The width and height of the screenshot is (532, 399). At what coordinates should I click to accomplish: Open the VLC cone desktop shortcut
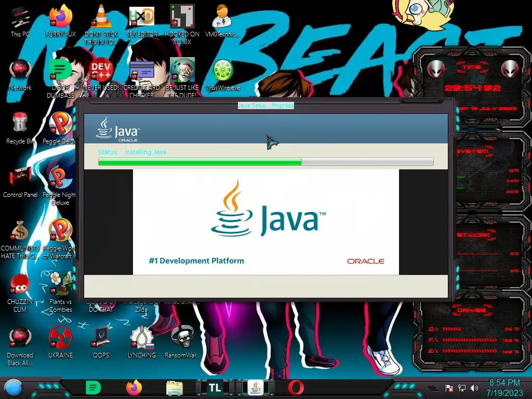point(101,24)
